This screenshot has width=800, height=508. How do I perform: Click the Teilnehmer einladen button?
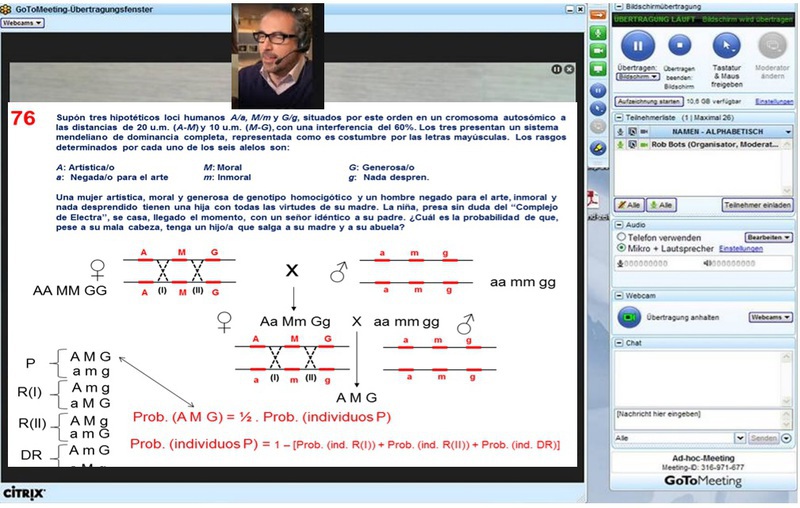tap(757, 204)
